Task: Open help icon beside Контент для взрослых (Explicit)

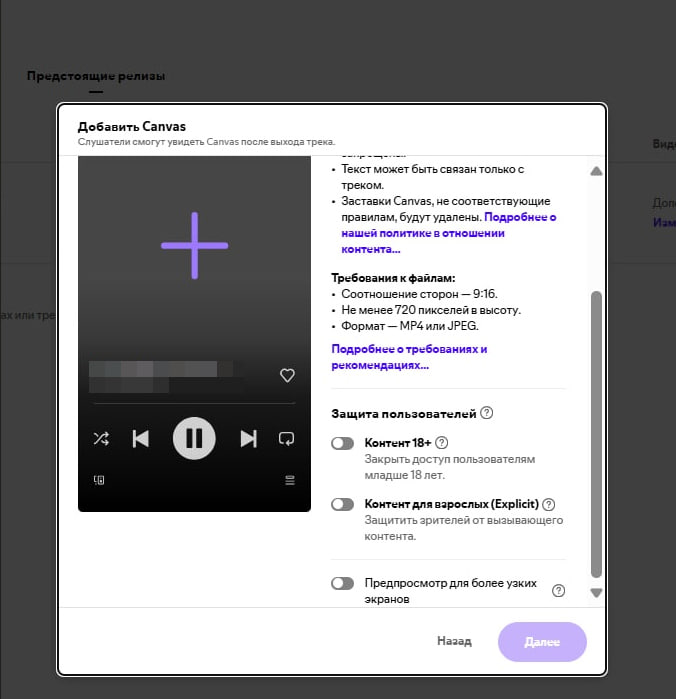Action: pyautogui.click(x=549, y=504)
